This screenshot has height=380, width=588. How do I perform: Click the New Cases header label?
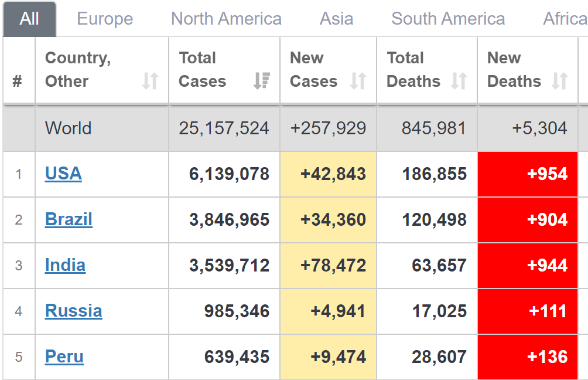point(313,69)
